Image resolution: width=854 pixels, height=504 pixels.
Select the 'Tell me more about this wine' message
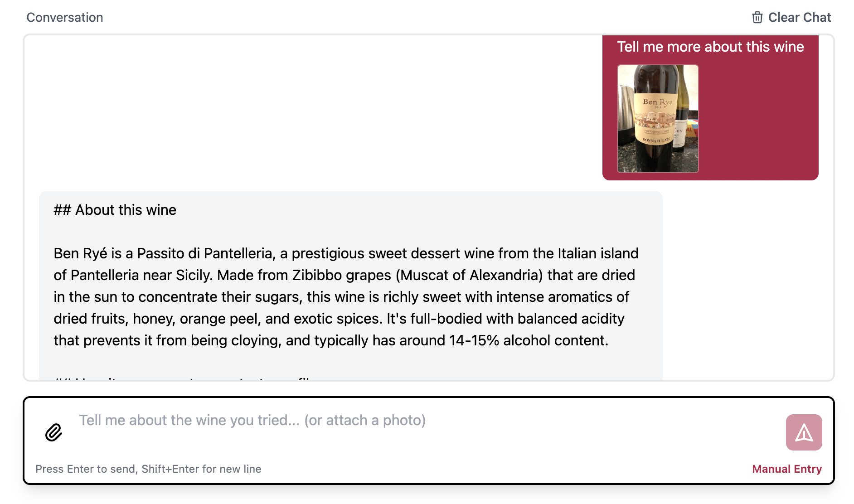710,47
